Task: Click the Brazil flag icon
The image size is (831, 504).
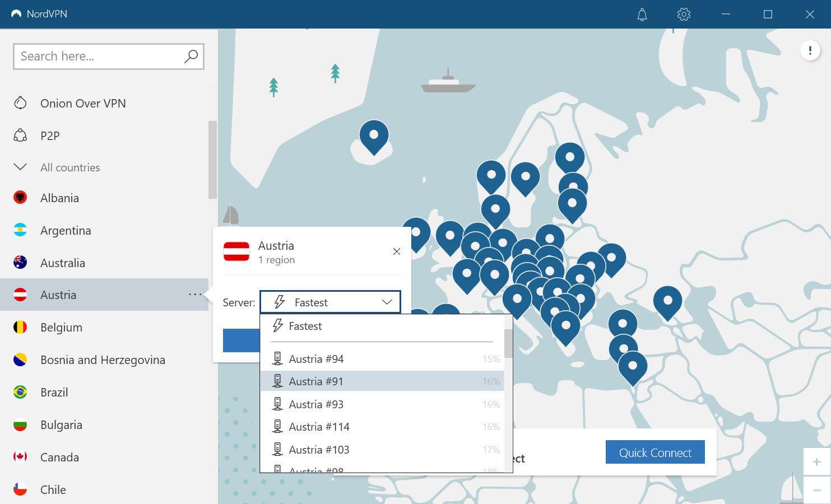Action: [20, 392]
